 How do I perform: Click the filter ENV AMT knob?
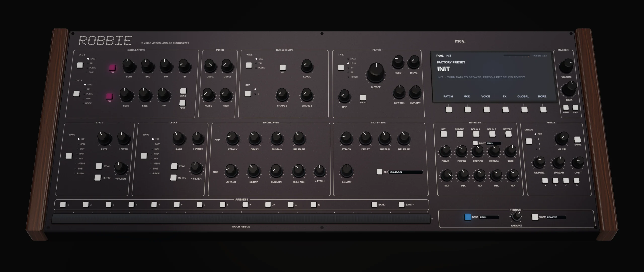(x=415, y=92)
